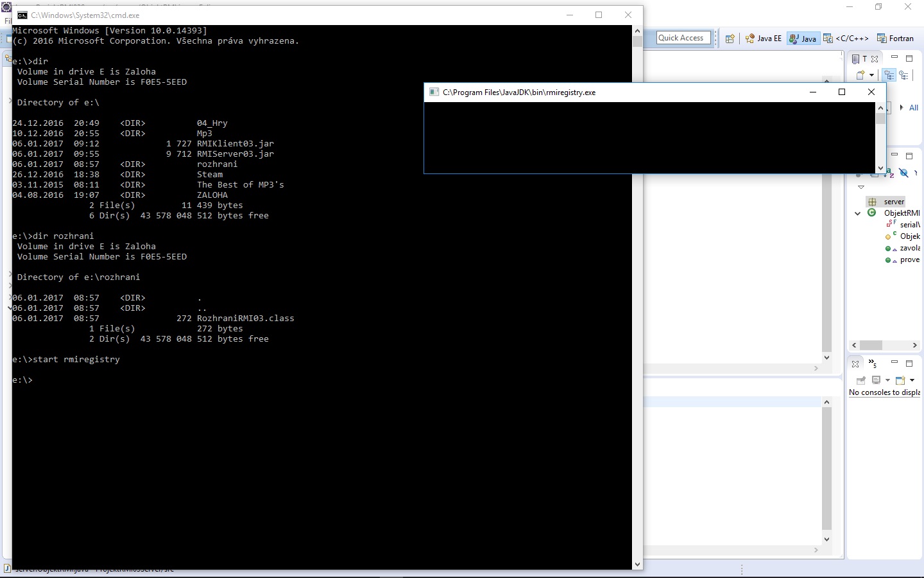The image size is (924, 578).
Task: Click the All link near the top right
Action: click(914, 108)
